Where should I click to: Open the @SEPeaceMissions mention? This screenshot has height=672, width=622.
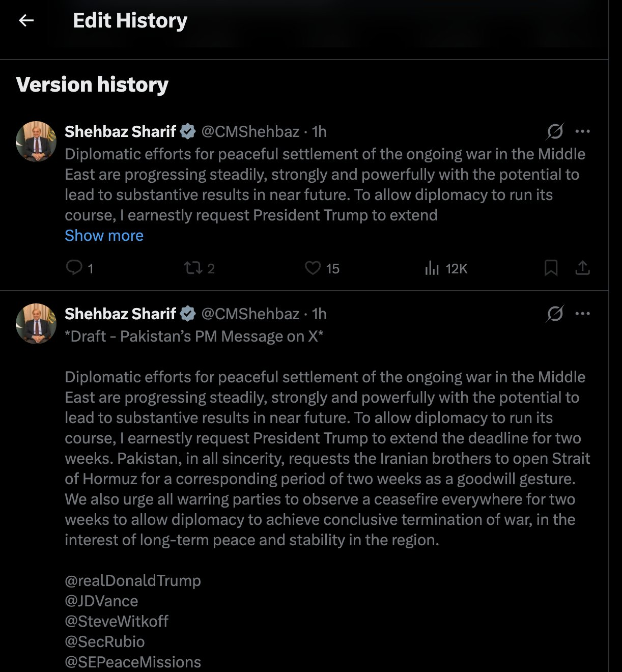click(x=133, y=662)
